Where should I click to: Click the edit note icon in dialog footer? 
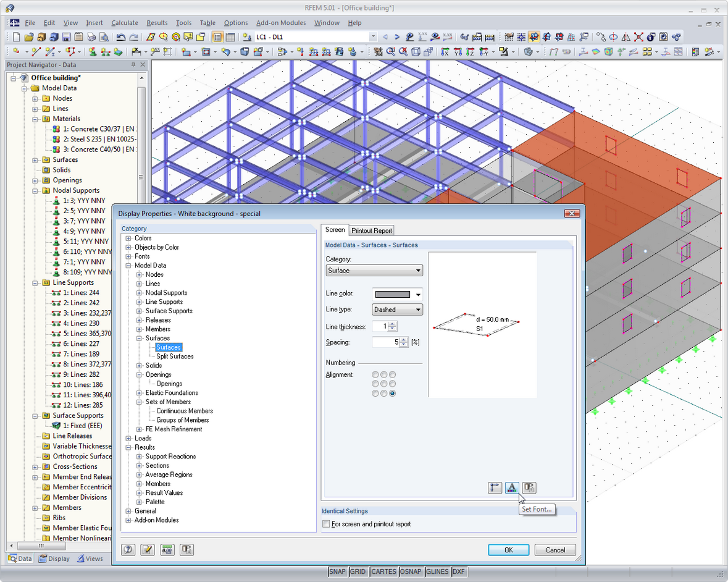pos(147,550)
